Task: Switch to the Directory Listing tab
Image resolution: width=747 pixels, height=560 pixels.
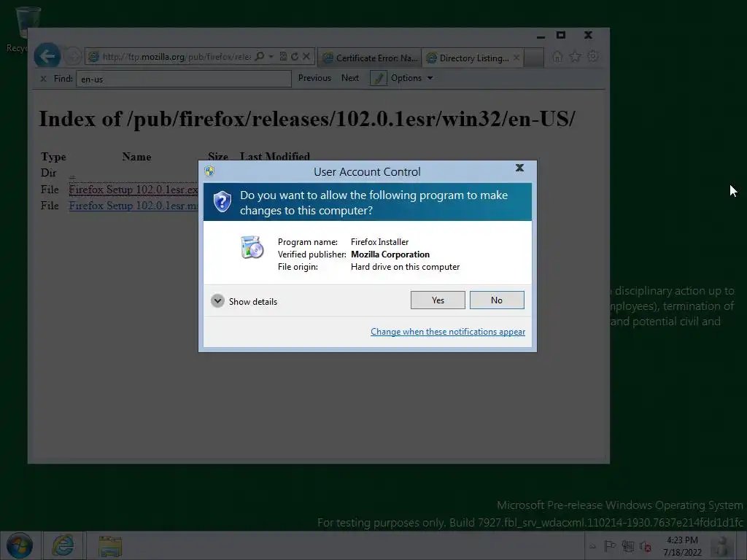Action: coord(473,58)
